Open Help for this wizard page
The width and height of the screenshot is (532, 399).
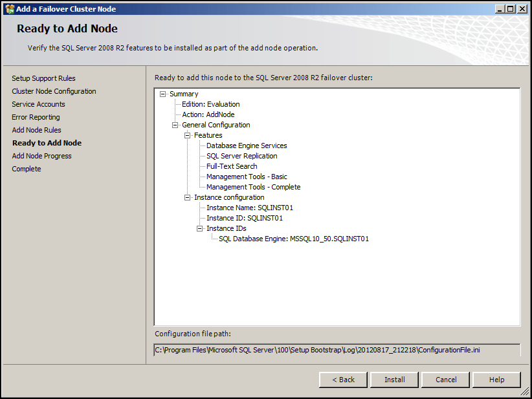click(x=496, y=380)
